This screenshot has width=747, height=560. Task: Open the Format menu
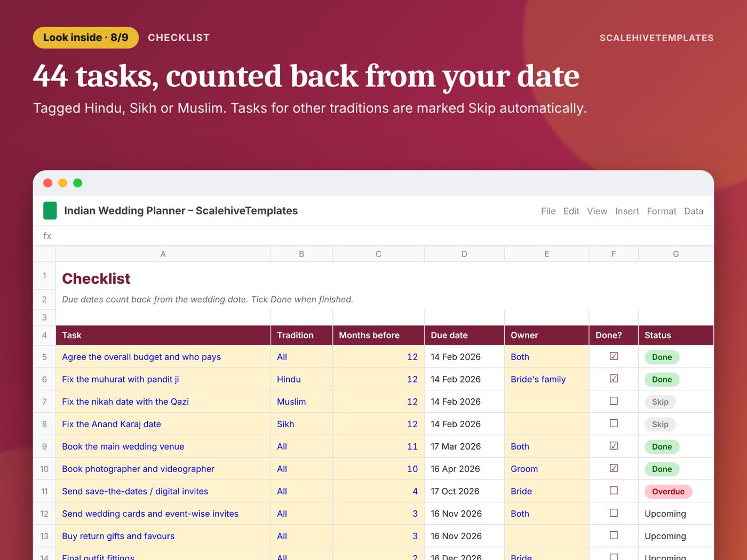point(662,211)
